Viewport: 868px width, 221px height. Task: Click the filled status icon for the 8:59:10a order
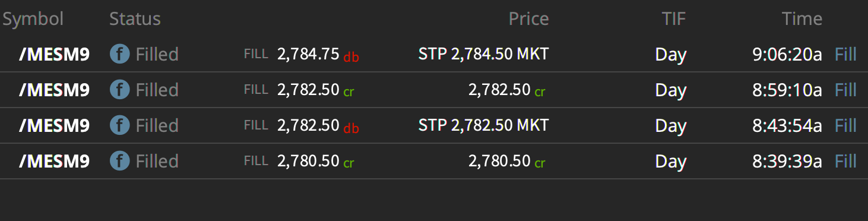pyautogui.click(x=119, y=90)
